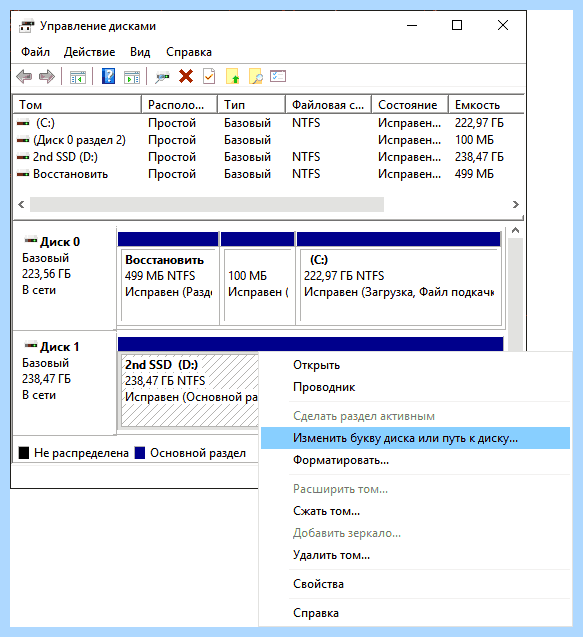
Task: Select the 100 МБ partition block
Action: pyautogui.click(x=258, y=278)
